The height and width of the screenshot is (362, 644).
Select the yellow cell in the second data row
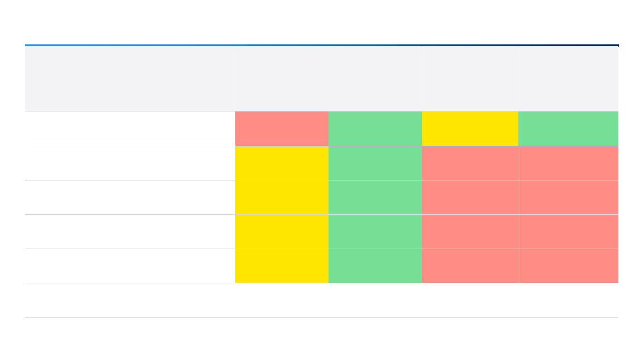pyautogui.click(x=282, y=163)
